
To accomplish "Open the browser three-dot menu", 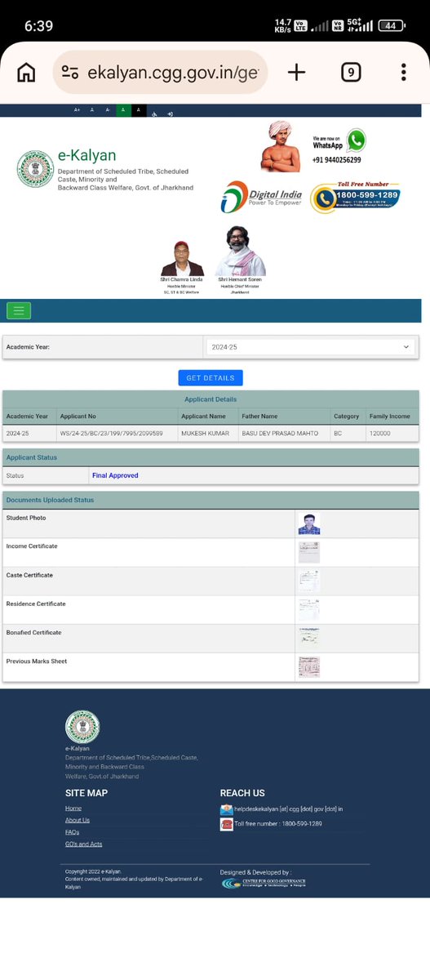I will [x=403, y=73].
